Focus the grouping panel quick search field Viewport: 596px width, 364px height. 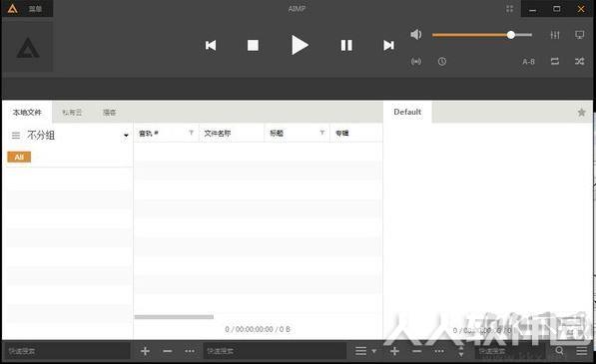click(67, 351)
